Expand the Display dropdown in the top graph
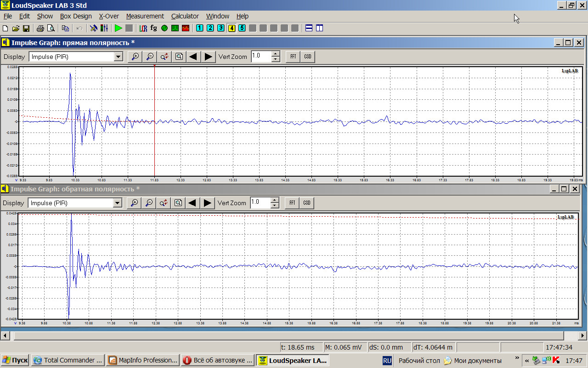The image size is (588, 368). (x=119, y=57)
